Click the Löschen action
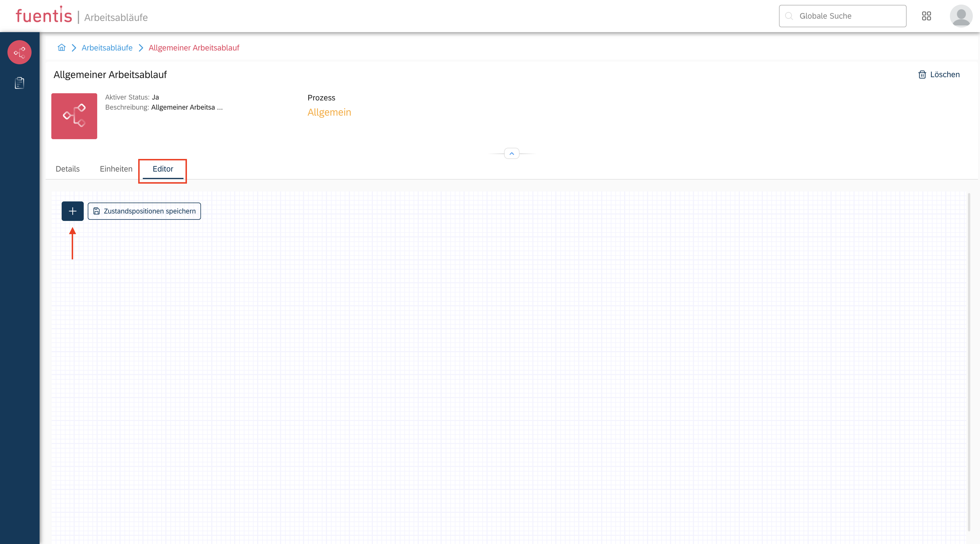 (x=945, y=75)
